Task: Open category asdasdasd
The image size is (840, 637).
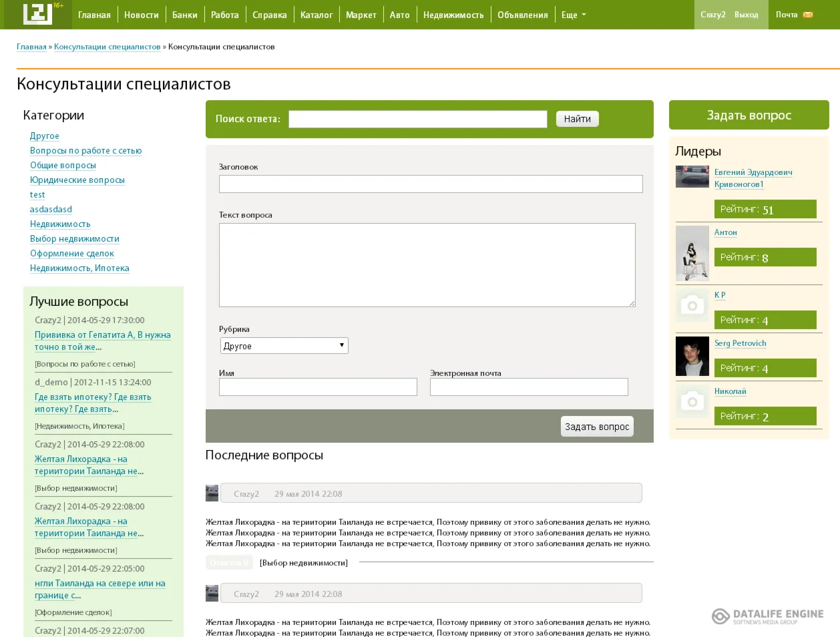Action: coord(51,209)
